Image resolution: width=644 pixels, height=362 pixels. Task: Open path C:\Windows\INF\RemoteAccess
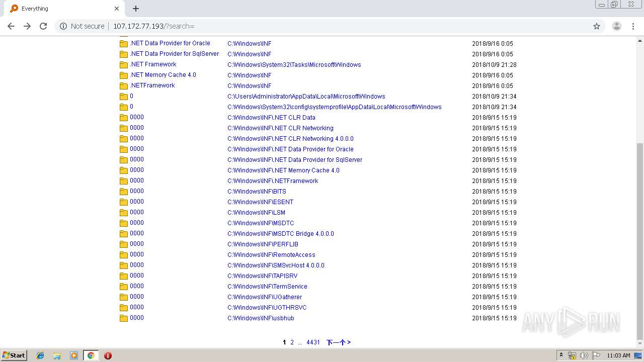271,255
